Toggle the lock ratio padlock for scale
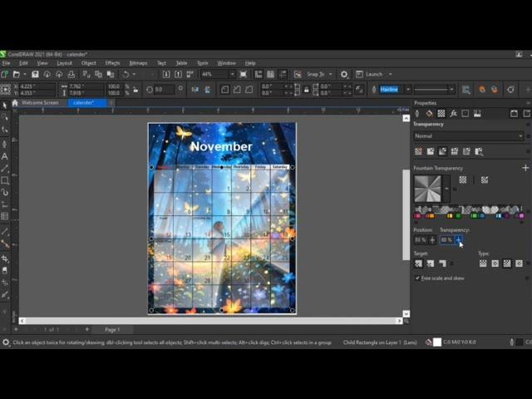Image resolution: width=532 pixels, height=399 pixels. point(135,90)
